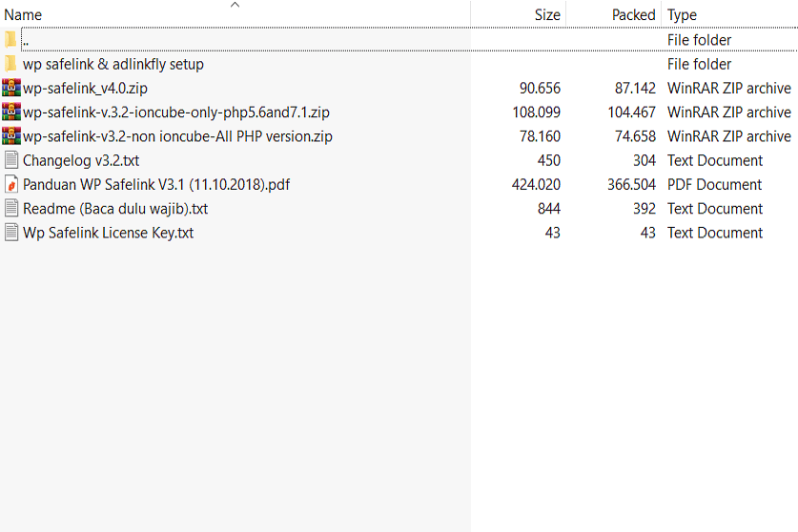
Task: Toggle sort direction arrow above Name column
Action: (235, 5)
